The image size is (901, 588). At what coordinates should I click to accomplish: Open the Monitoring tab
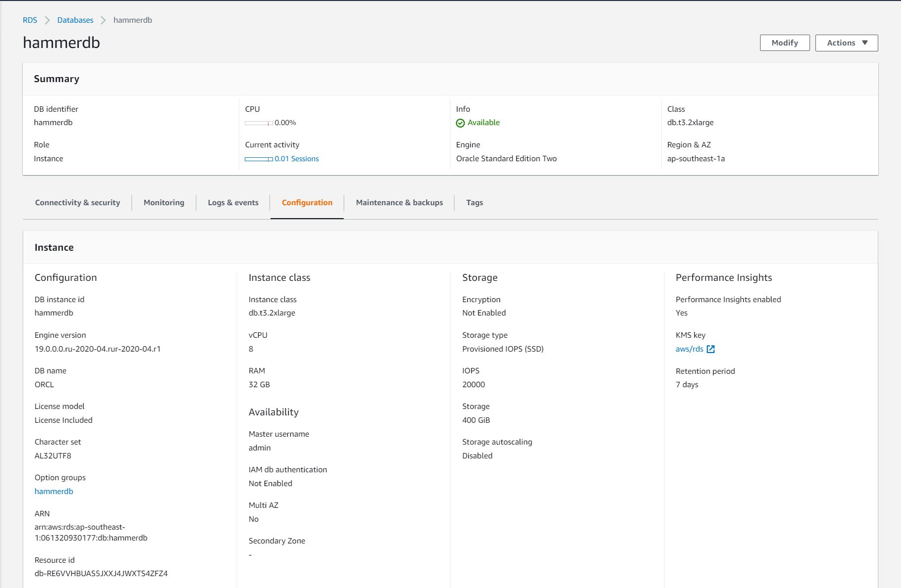point(164,203)
